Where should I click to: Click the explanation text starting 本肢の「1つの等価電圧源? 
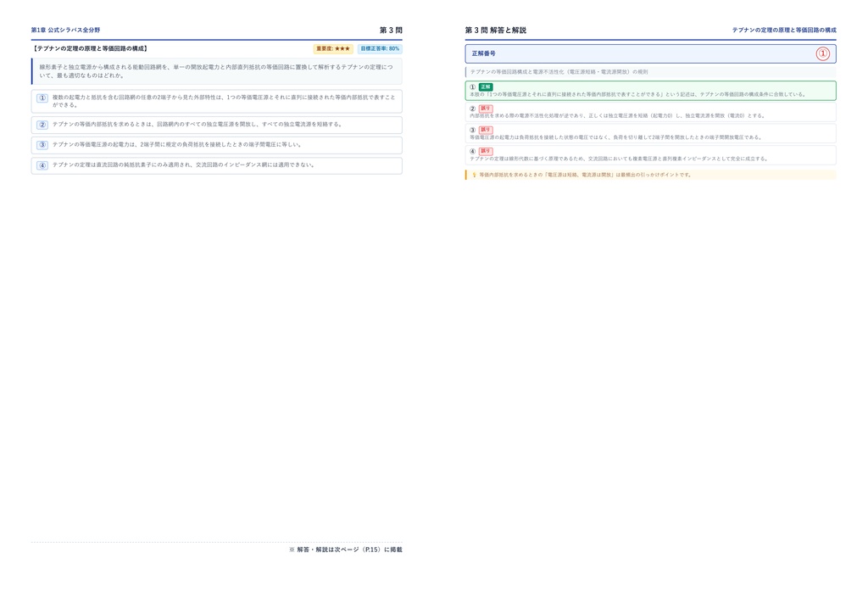pos(637,95)
